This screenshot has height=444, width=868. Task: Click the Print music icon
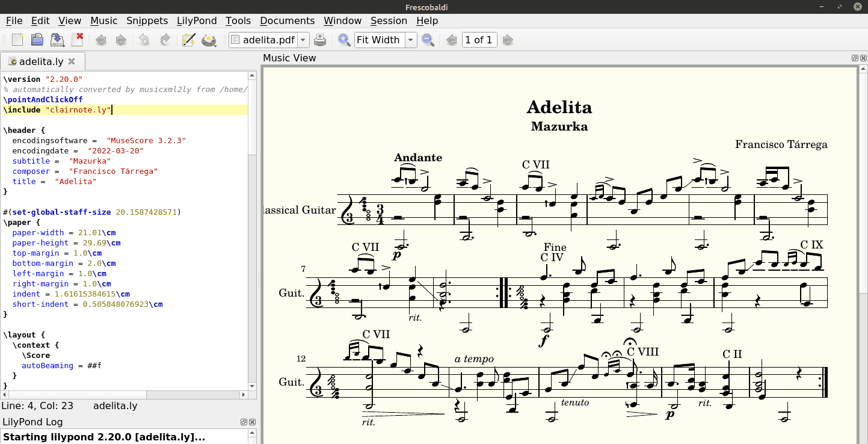(x=320, y=40)
